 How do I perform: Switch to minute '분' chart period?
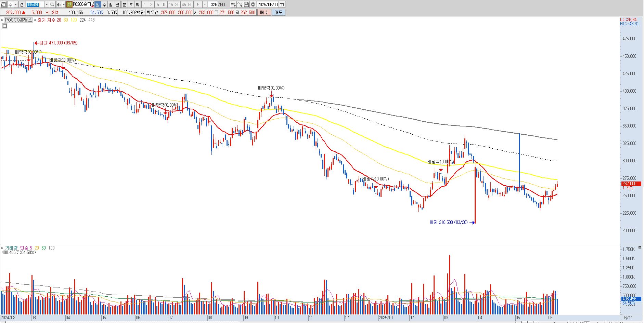coord(125,4)
